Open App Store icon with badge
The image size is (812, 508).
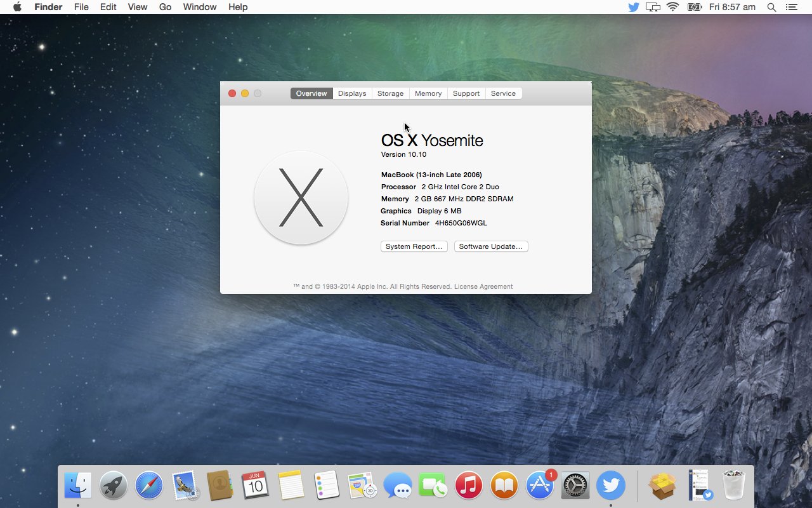click(540, 486)
